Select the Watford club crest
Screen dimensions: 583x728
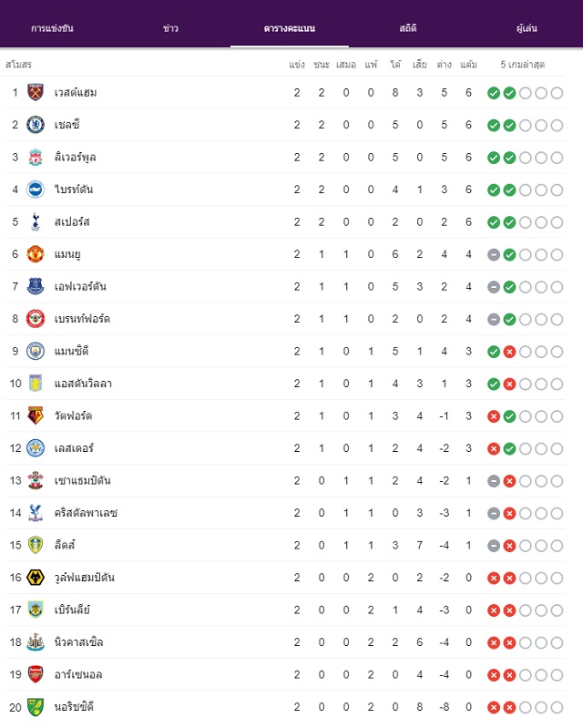[x=36, y=415]
